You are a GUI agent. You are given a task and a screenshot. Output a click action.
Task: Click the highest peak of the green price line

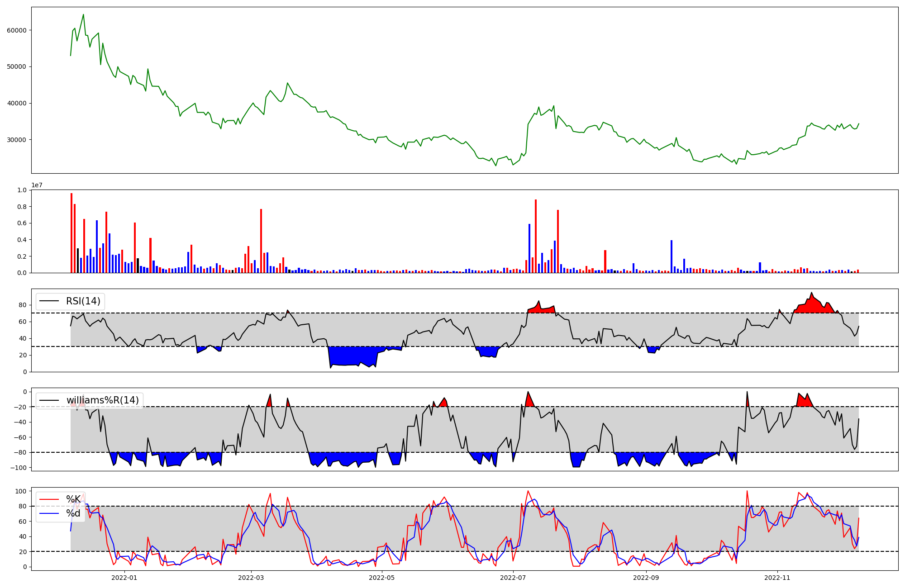tap(83, 15)
